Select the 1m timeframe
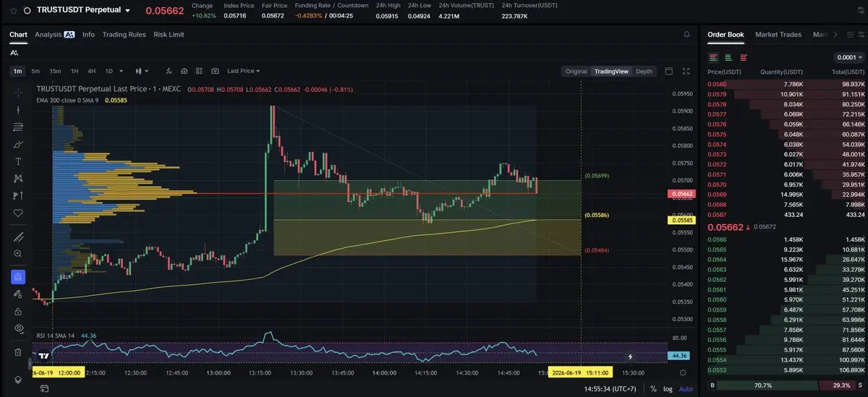Image resolution: width=868 pixels, height=397 pixels. pyautogui.click(x=18, y=71)
